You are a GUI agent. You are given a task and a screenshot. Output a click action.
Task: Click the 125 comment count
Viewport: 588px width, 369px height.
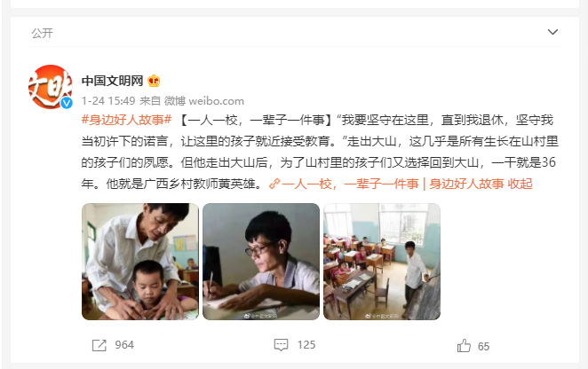pyautogui.click(x=306, y=345)
